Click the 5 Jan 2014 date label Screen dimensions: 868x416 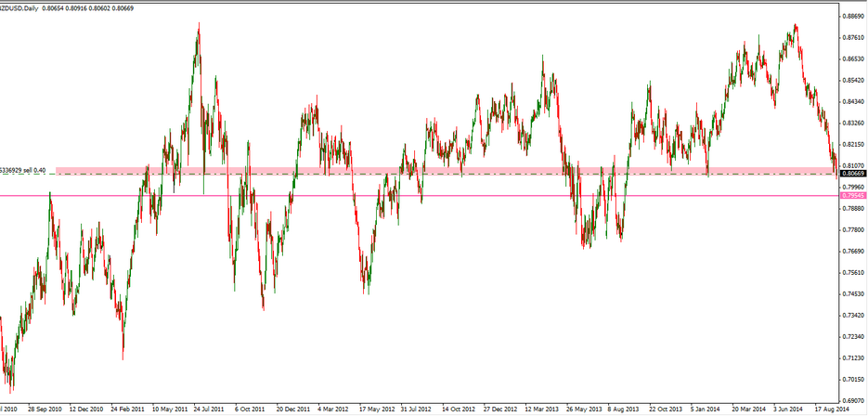[x=707, y=409]
